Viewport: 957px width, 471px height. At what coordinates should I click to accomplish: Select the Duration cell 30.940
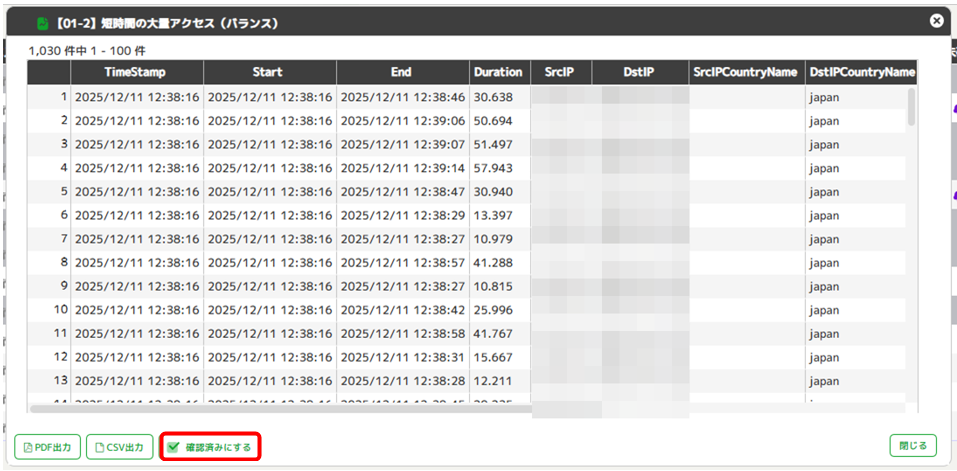(x=500, y=192)
